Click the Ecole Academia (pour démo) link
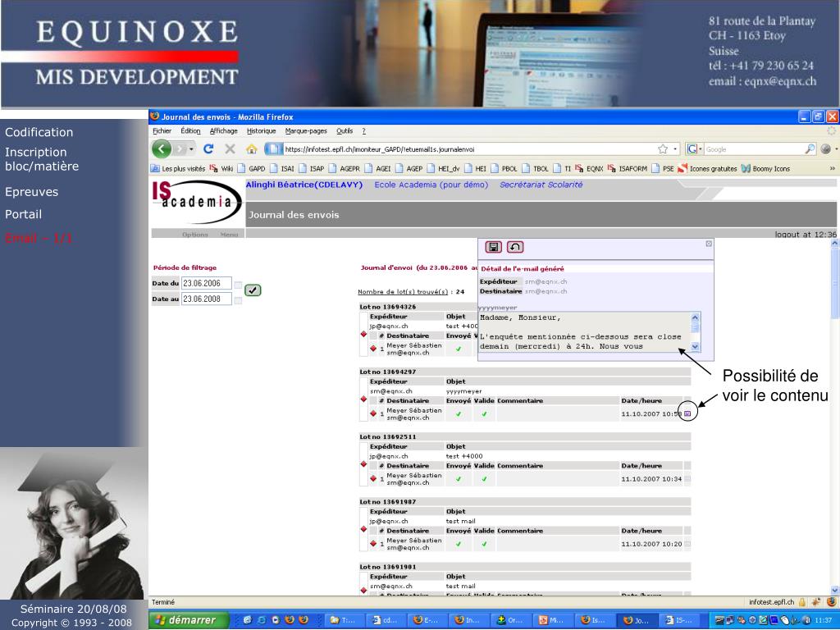The width and height of the screenshot is (840, 630). coord(431,185)
